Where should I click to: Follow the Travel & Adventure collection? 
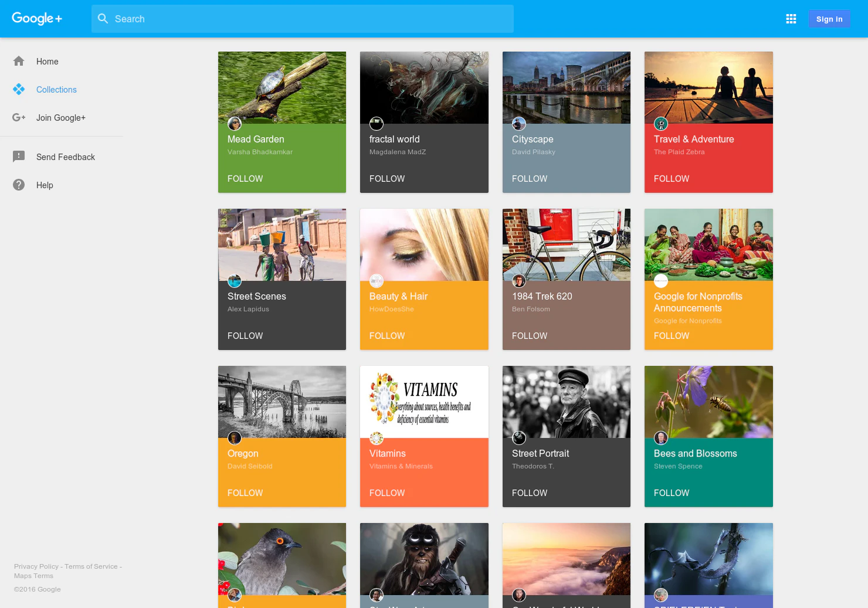672,178
